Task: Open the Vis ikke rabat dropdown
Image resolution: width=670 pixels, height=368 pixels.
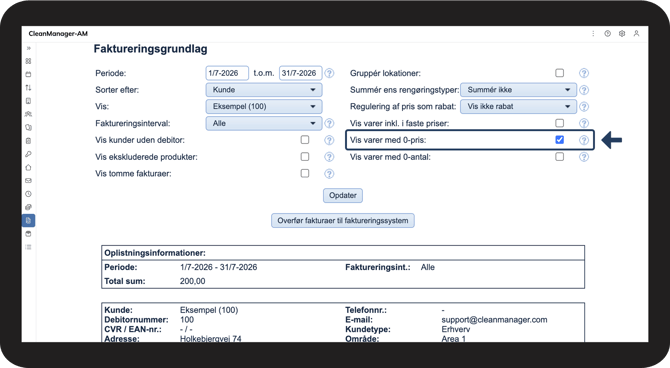Action: point(518,106)
